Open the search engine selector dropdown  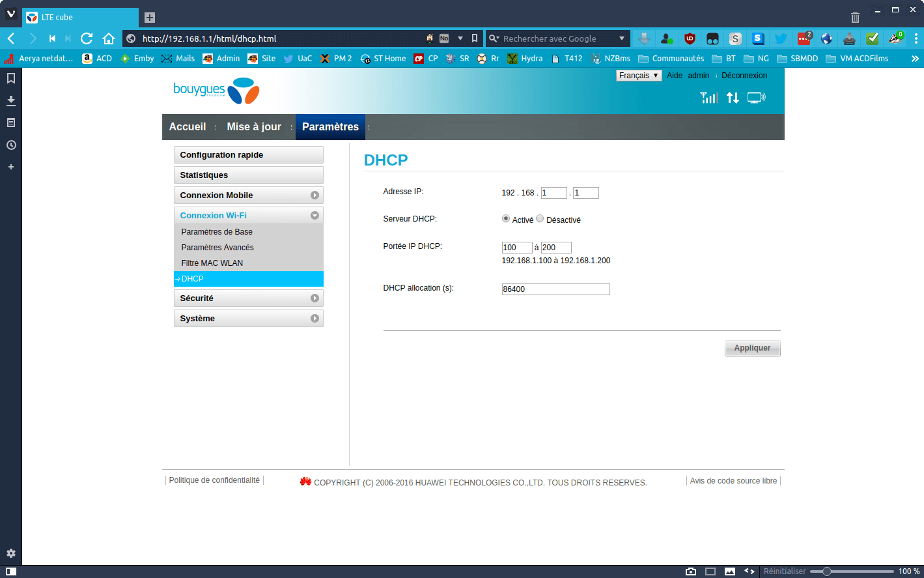pyautogui.click(x=494, y=38)
